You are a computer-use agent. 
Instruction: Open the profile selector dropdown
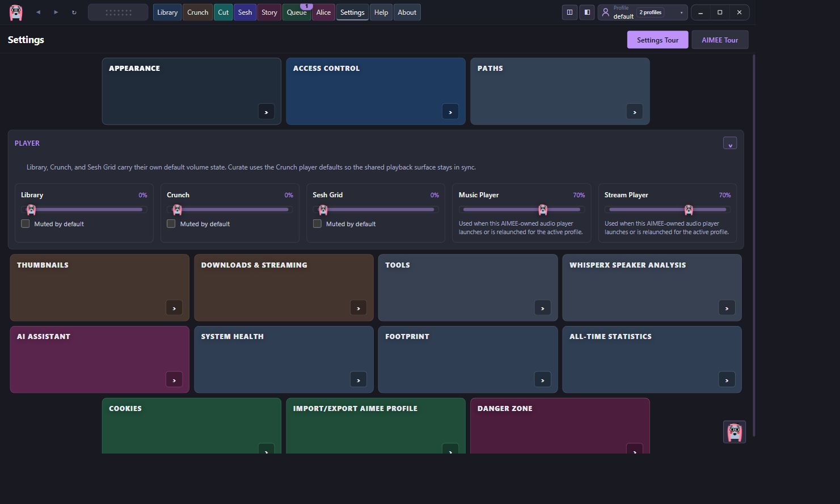pyautogui.click(x=643, y=12)
